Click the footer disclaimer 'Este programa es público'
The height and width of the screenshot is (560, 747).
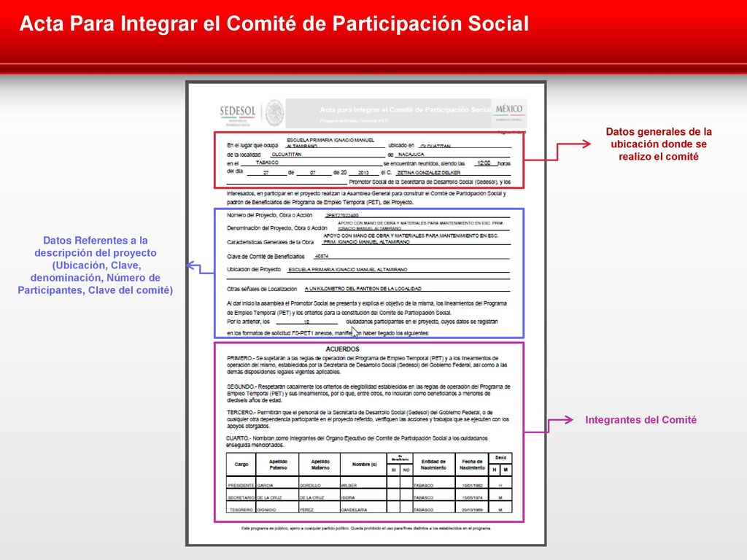(366, 528)
